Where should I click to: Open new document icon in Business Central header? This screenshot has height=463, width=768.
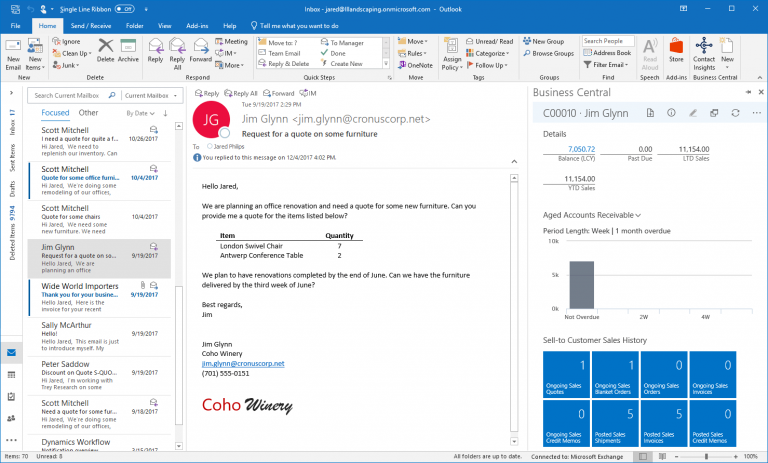(x=650, y=113)
